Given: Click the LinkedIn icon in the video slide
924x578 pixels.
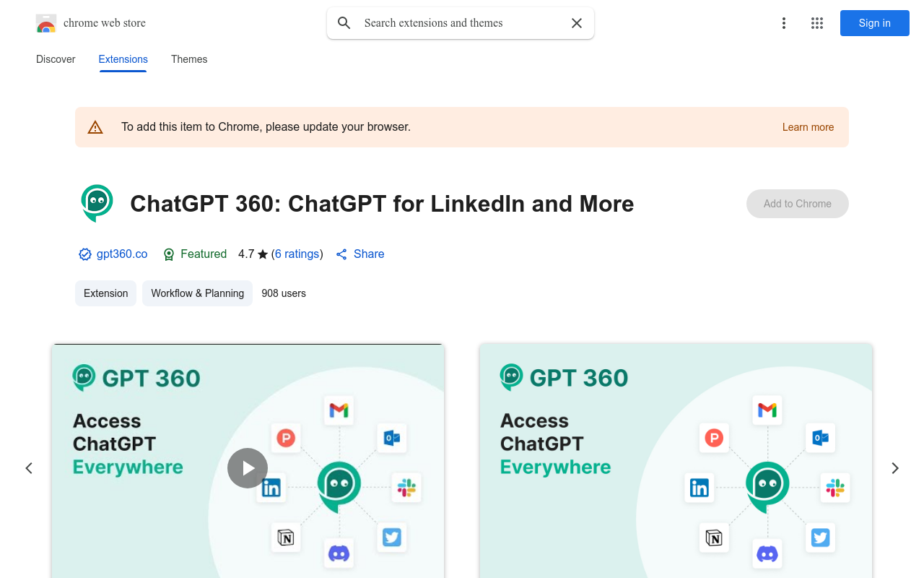Looking at the screenshot, I should pos(271,488).
